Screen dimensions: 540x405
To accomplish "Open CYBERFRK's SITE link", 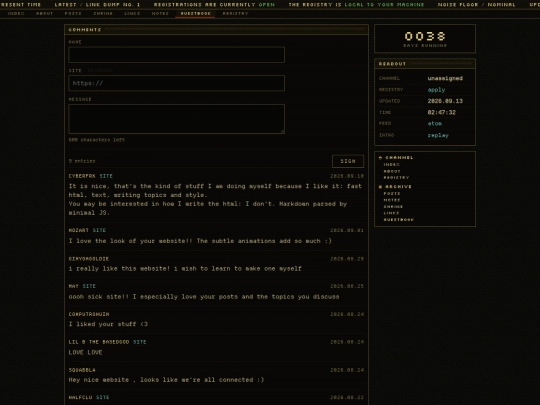I will pyautogui.click(x=106, y=176).
